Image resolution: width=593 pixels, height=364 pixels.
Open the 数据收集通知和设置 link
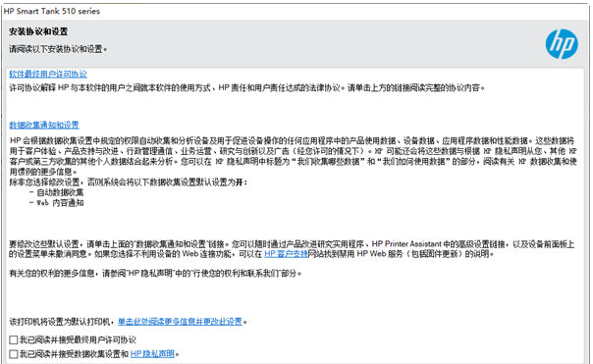[44, 125]
